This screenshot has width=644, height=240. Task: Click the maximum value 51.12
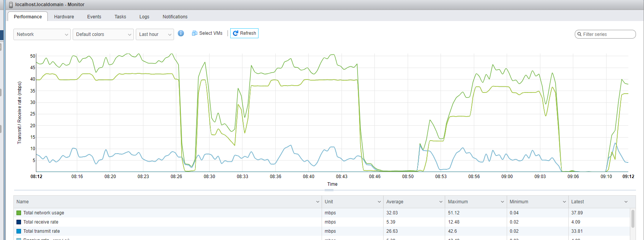coord(454,213)
